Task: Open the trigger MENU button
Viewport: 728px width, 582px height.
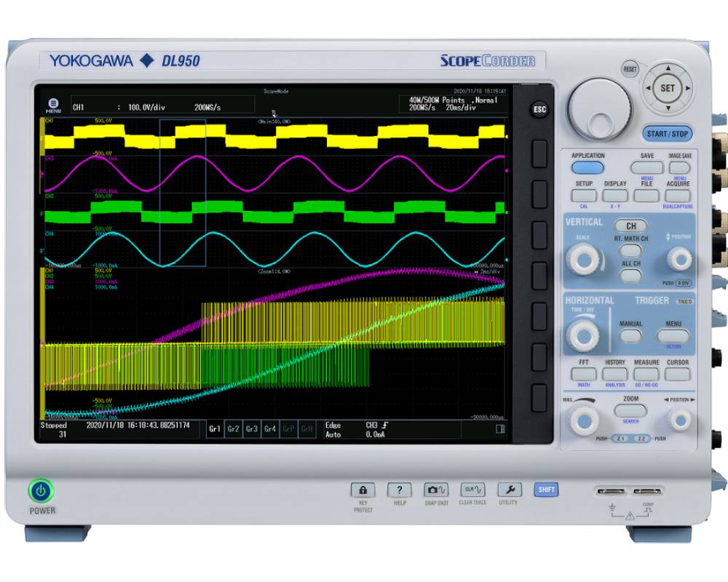Action: pyautogui.click(x=673, y=335)
